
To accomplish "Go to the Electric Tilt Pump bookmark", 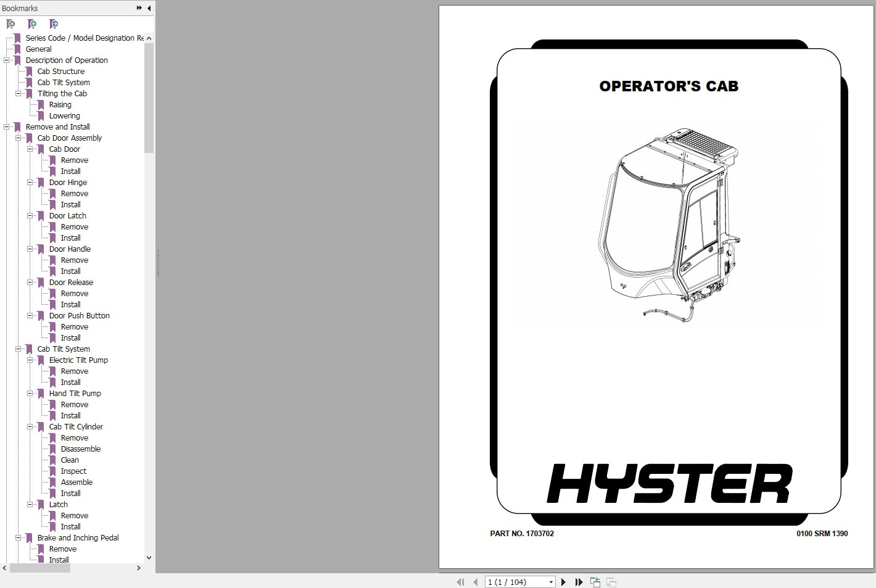I will 79,360.
